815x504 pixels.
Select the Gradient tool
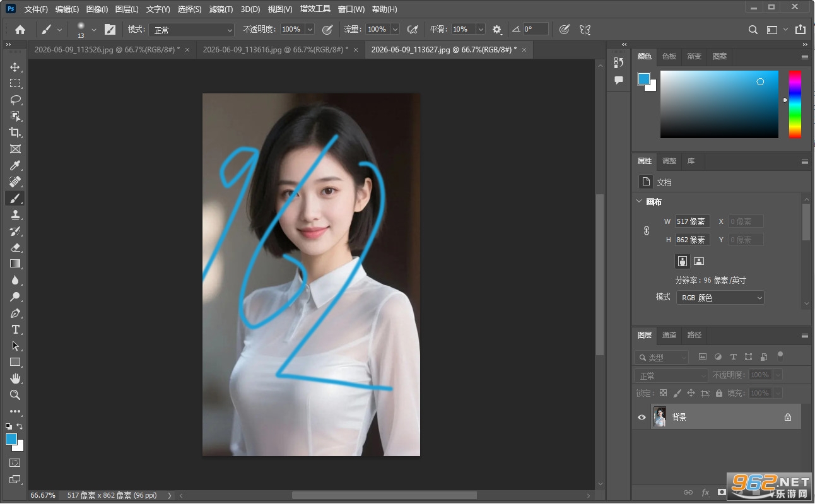pos(15,264)
